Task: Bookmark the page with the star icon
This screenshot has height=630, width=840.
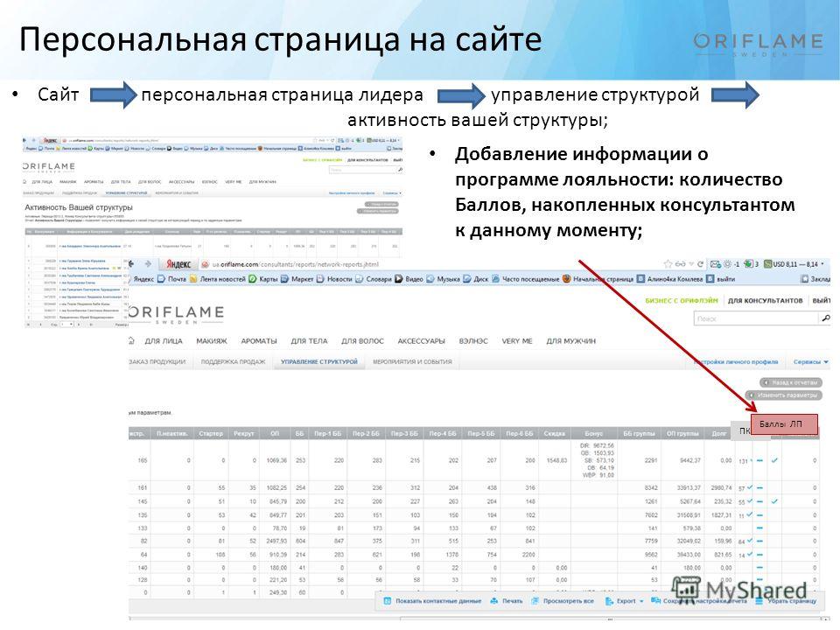Action: click(x=668, y=264)
